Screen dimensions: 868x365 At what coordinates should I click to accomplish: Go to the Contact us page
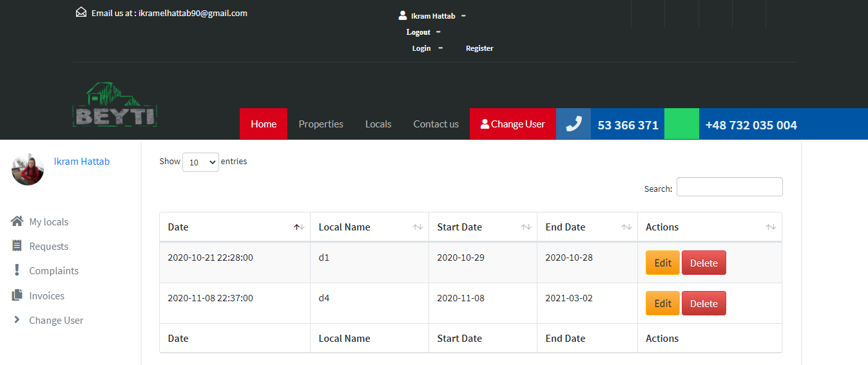coord(436,124)
